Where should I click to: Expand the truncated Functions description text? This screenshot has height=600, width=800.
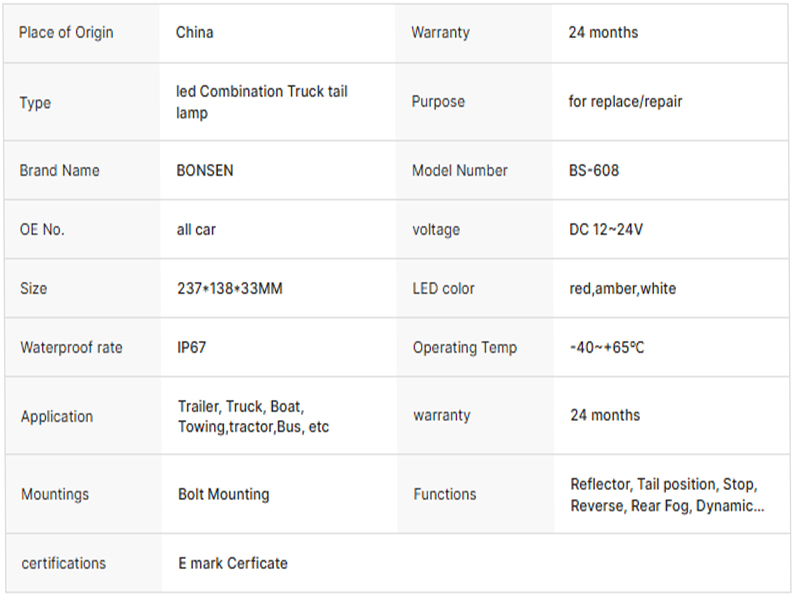click(x=667, y=495)
